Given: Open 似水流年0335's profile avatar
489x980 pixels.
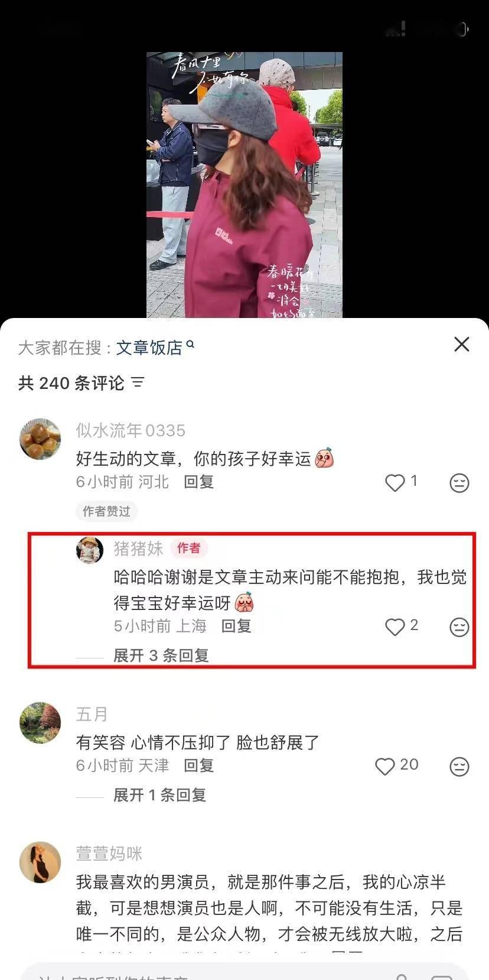Looking at the screenshot, I should [40, 439].
